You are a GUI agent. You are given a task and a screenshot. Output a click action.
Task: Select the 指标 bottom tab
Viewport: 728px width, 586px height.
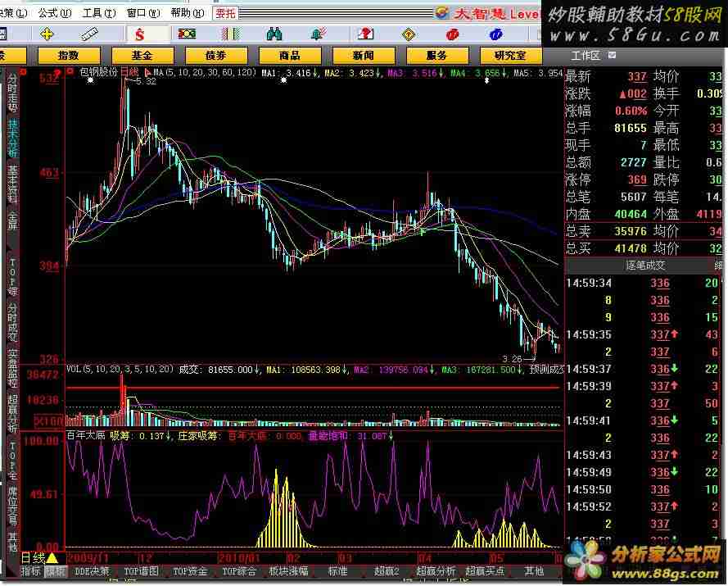[x=31, y=571]
